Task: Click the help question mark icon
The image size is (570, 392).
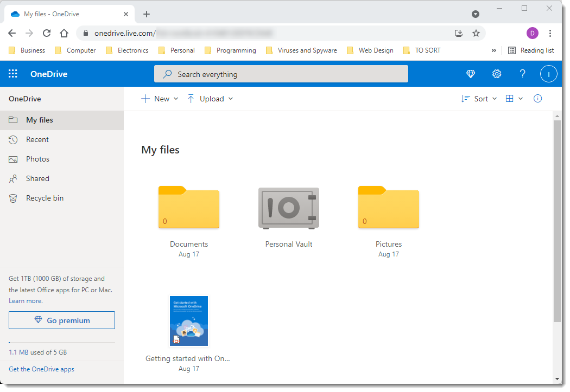Action: tap(522, 73)
